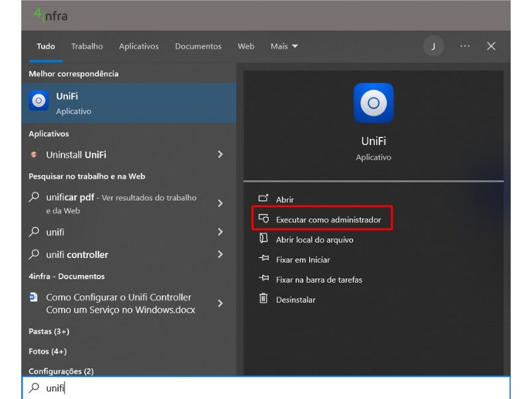The height and width of the screenshot is (399, 532).
Task: Click the J profile avatar
Action: (434, 47)
